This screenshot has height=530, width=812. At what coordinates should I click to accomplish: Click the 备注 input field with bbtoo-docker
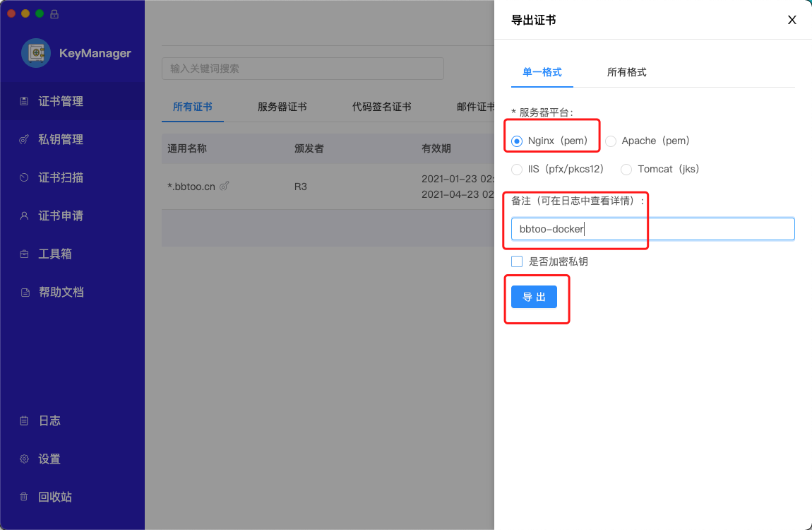pyautogui.click(x=652, y=229)
